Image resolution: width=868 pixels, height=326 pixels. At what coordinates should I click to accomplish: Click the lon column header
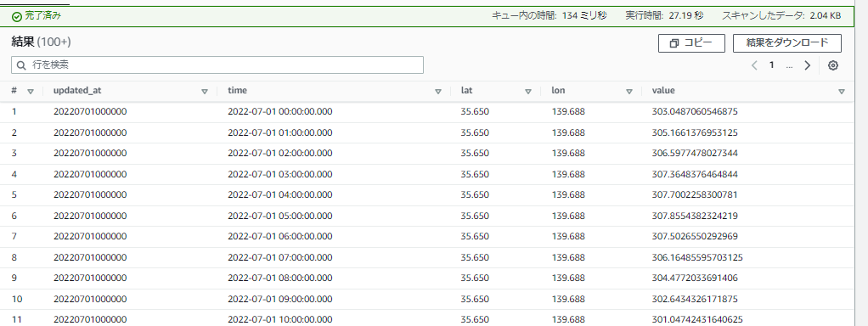tap(558, 91)
